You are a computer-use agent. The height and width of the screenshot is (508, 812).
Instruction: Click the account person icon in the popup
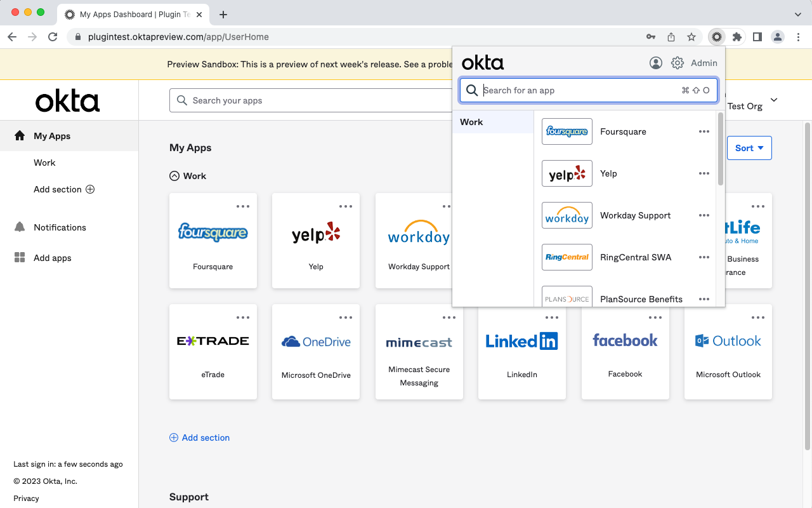click(655, 62)
